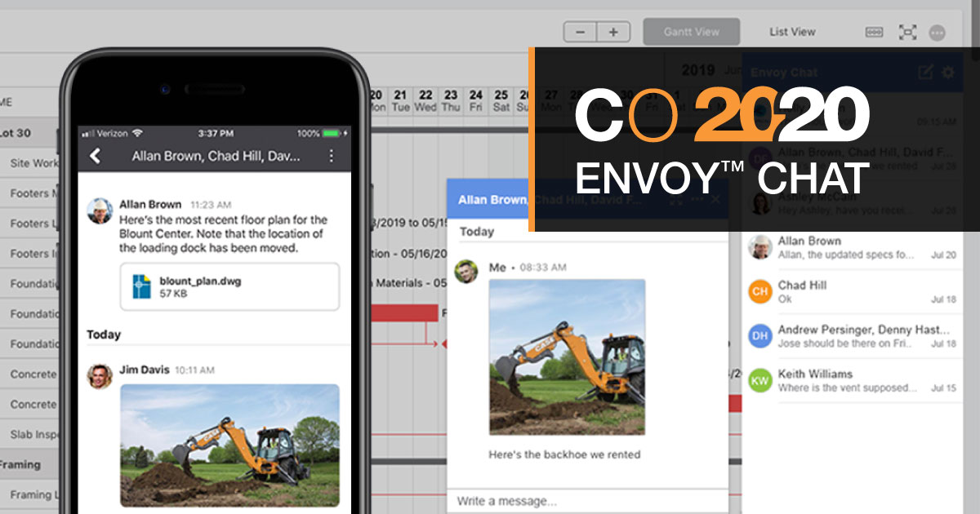
Task: Click the three-dot options in chat window header
Action: 697,199
